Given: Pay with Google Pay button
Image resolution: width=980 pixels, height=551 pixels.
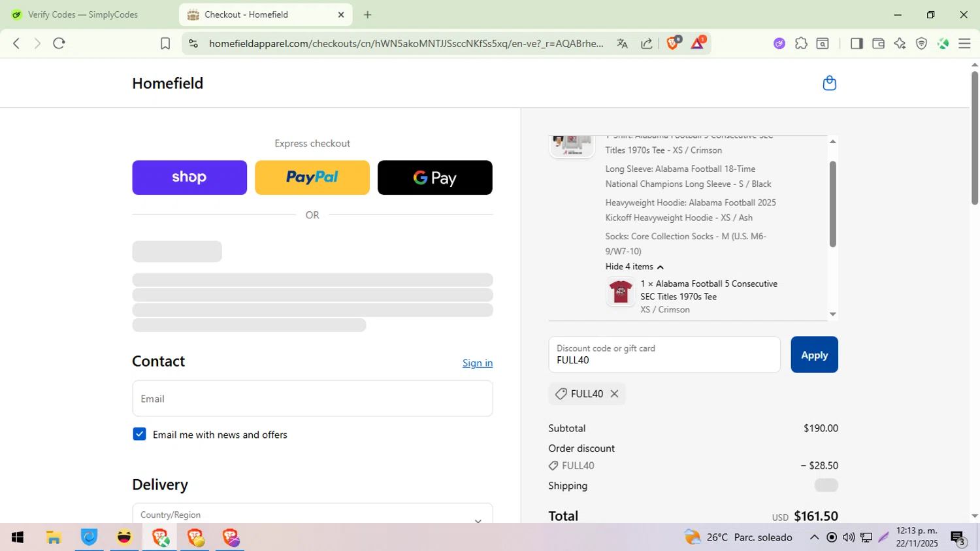Looking at the screenshot, I should pyautogui.click(x=435, y=177).
